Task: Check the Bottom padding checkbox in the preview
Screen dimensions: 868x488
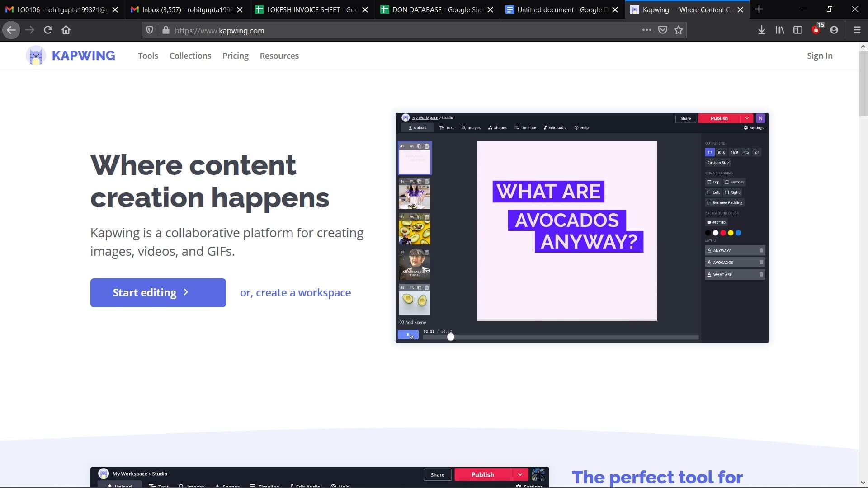Action: 727,182
